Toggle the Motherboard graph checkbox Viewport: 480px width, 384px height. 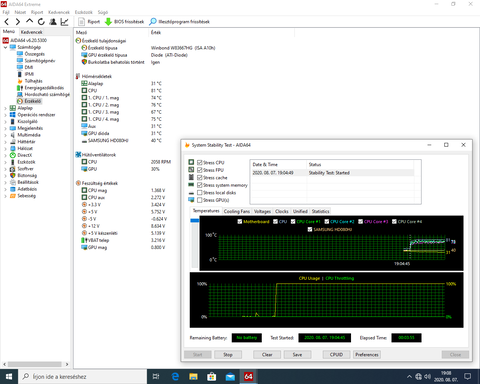[240, 222]
